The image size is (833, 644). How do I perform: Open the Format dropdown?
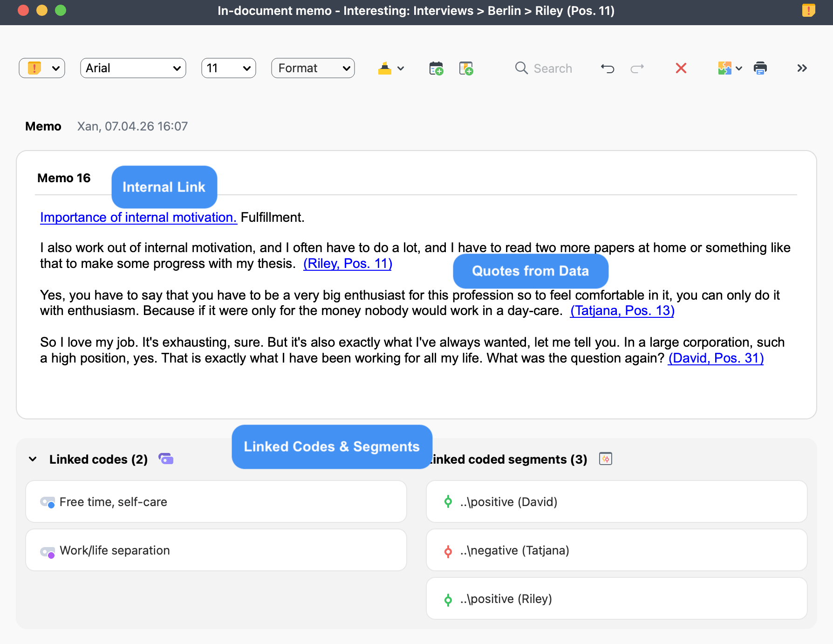point(313,68)
